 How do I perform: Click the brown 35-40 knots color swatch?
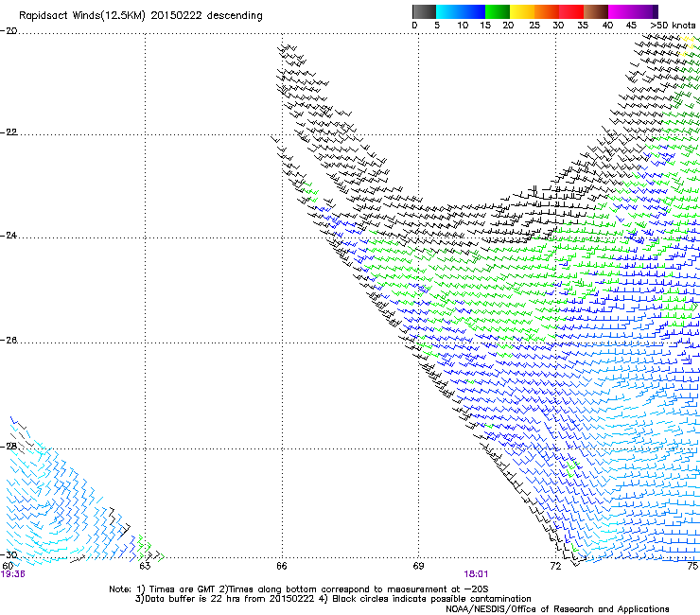point(596,11)
